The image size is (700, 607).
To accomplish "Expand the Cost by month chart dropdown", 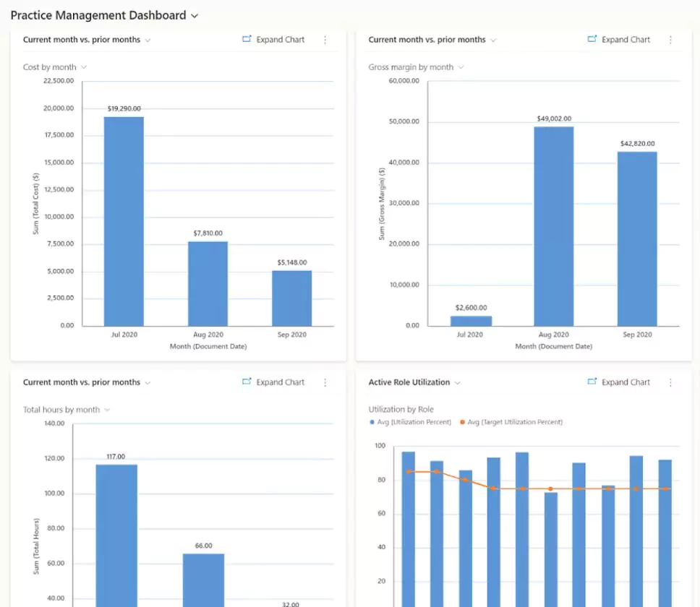I will [84, 67].
